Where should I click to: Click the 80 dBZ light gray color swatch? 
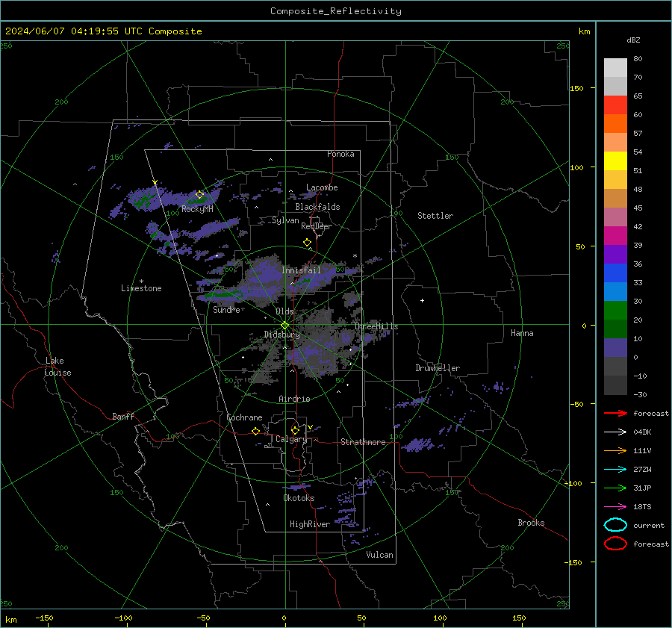click(615, 67)
